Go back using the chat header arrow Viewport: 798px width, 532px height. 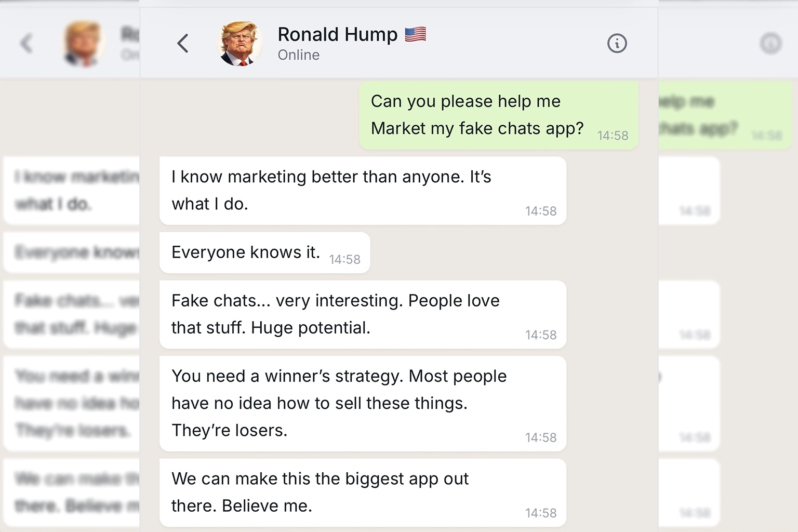point(182,44)
